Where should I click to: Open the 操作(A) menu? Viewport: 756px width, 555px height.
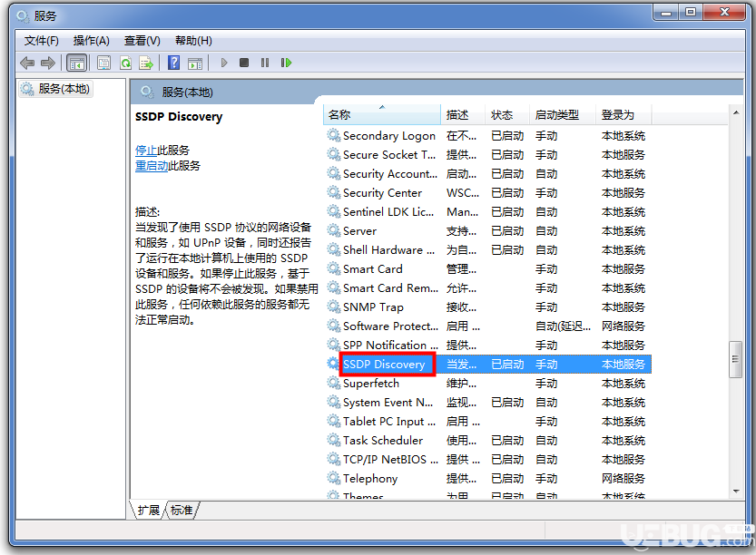click(91, 41)
